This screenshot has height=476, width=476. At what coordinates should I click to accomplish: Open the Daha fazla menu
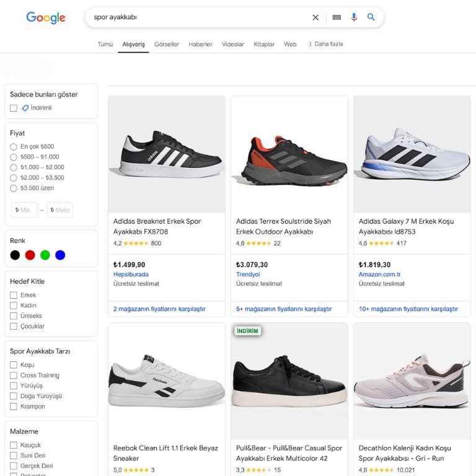(325, 44)
